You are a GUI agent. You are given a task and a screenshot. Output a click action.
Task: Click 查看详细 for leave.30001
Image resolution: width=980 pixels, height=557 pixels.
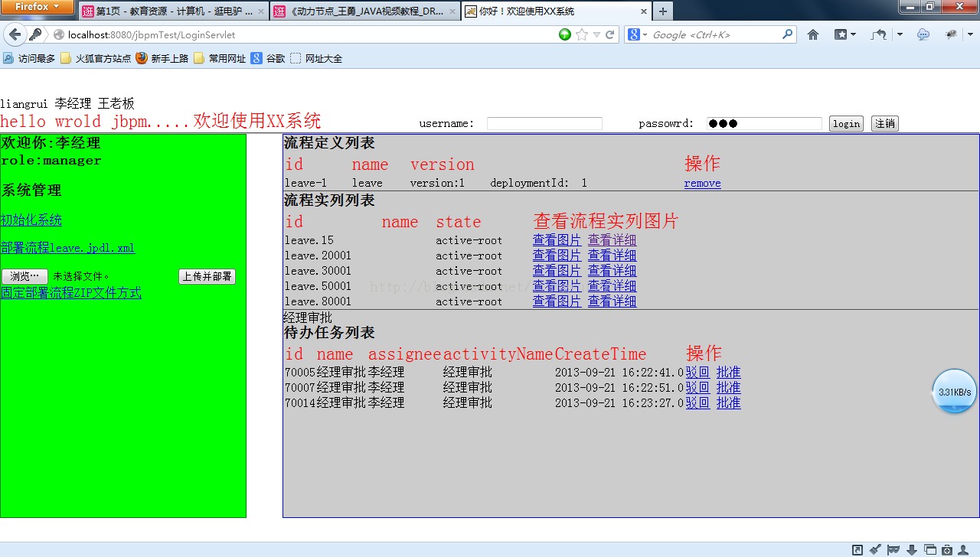[612, 271]
